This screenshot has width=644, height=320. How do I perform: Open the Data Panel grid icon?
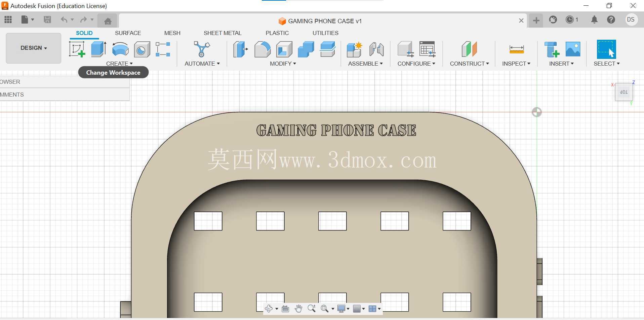tap(8, 20)
